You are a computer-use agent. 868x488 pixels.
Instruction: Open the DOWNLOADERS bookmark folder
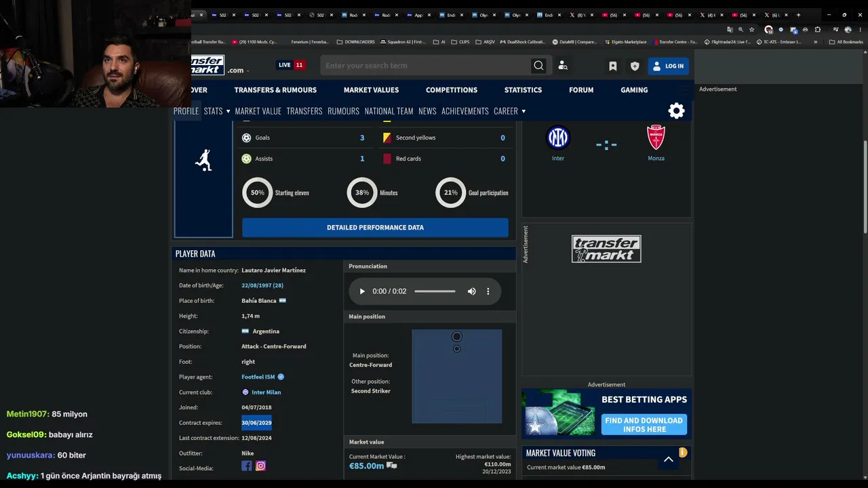(x=356, y=42)
